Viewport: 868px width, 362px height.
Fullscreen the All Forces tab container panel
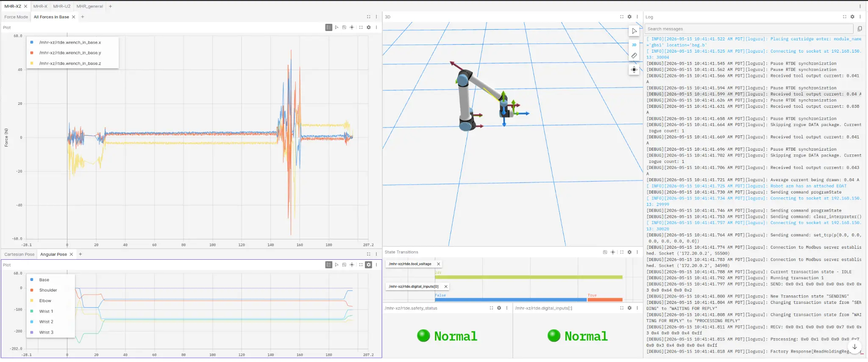coord(368,17)
